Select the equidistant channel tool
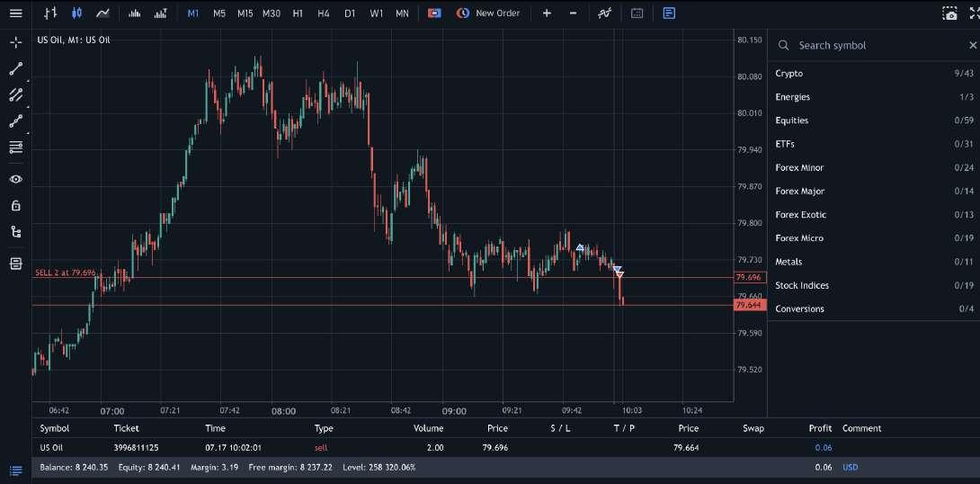Screen dimensions: 980x484 pos(16,95)
